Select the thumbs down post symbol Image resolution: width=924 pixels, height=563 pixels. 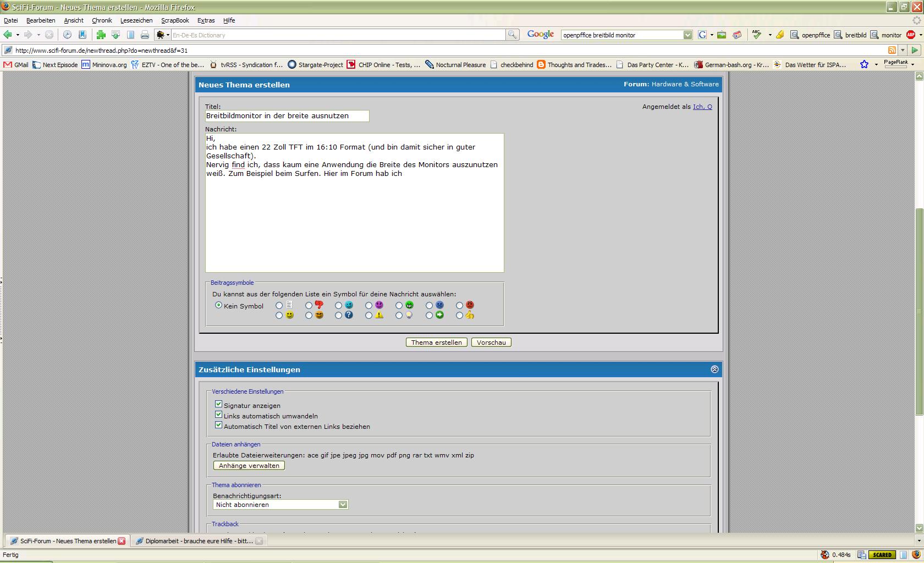pos(309,305)
